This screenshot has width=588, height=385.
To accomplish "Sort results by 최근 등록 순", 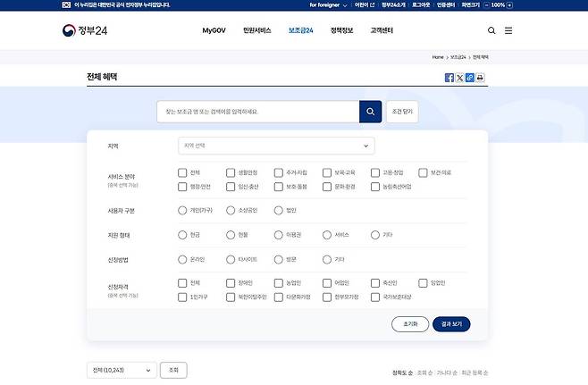I will pos(475,372).
